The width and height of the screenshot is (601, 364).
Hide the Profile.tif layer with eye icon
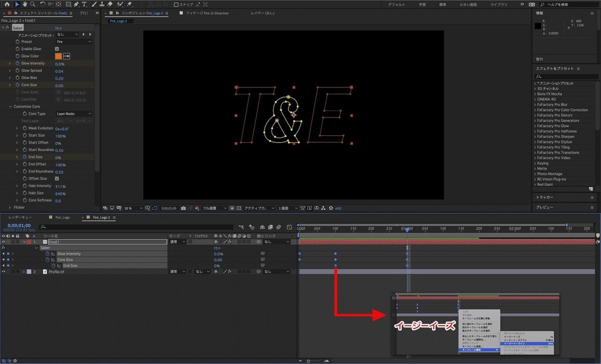4,271
